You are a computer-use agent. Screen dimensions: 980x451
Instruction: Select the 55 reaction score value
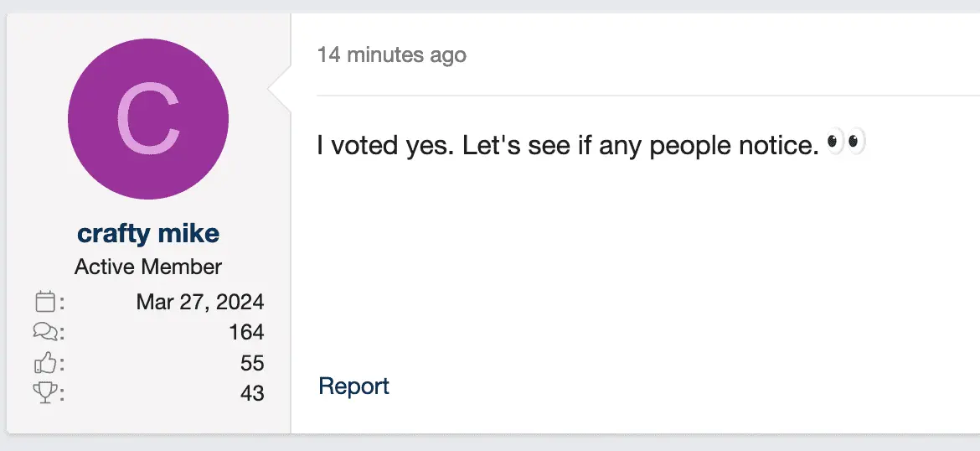tap(252, 363)
